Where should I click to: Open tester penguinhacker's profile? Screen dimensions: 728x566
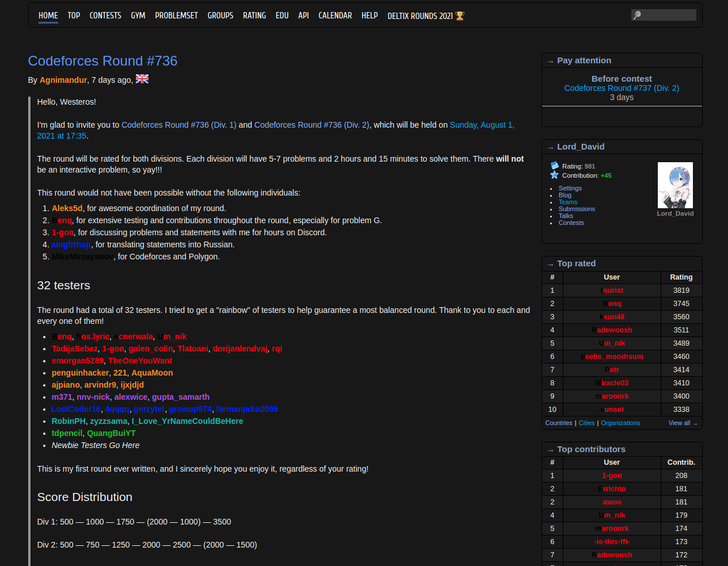[x=81, y=373]
